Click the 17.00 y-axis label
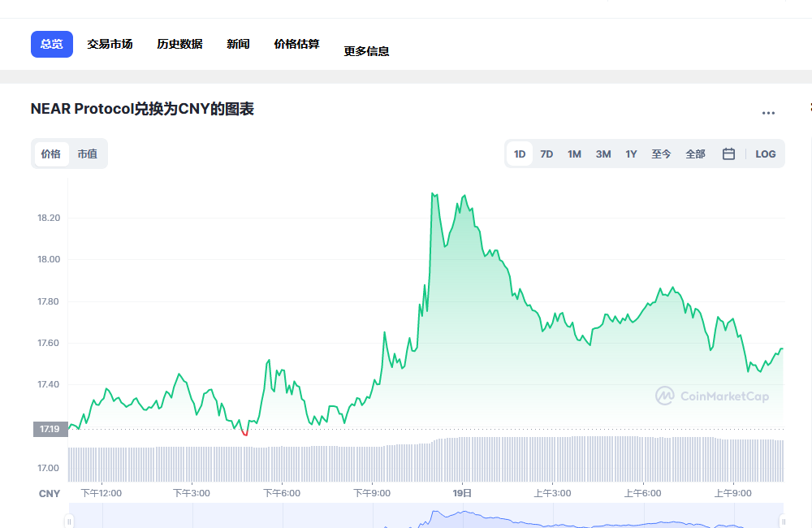 pyautogui.click(x=49, y=468)
